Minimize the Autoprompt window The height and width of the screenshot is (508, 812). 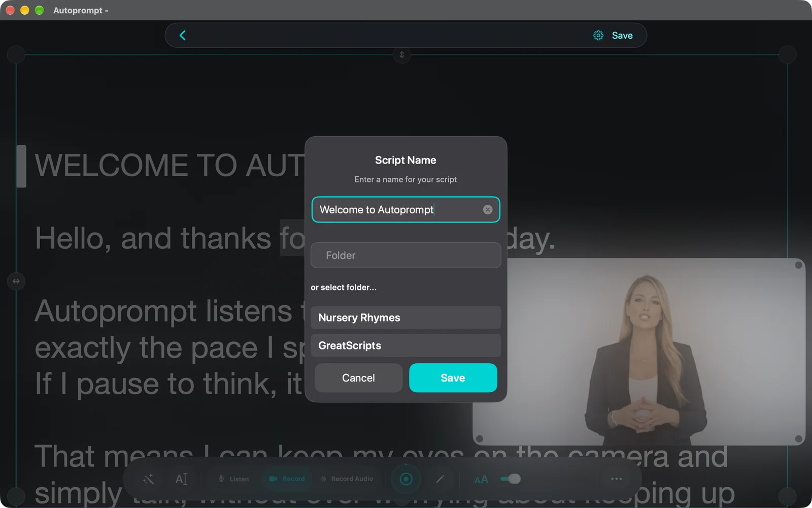(24, 10)
